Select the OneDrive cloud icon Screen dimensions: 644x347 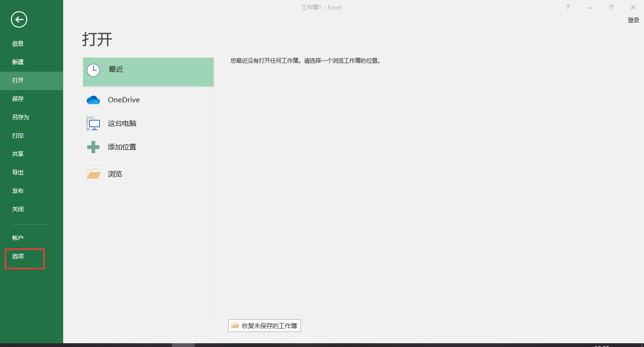pyautogui.click(x=93, y=99)
